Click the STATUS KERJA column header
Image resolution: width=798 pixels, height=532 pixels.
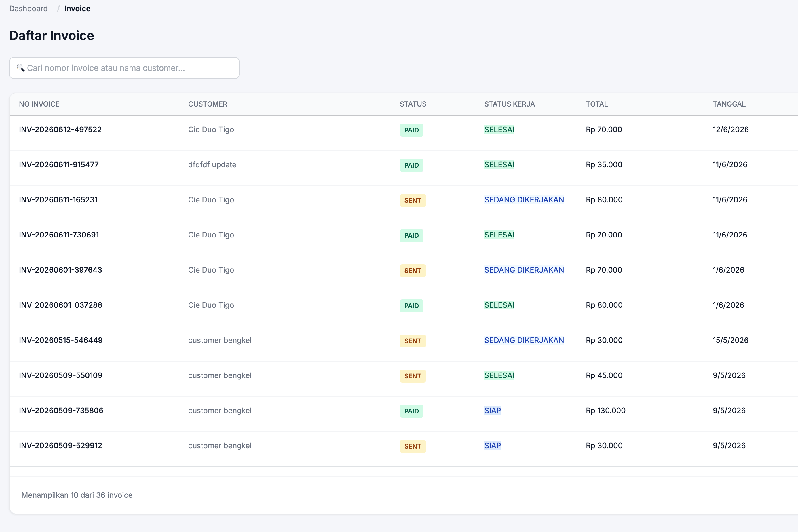[x=509, y=104]
